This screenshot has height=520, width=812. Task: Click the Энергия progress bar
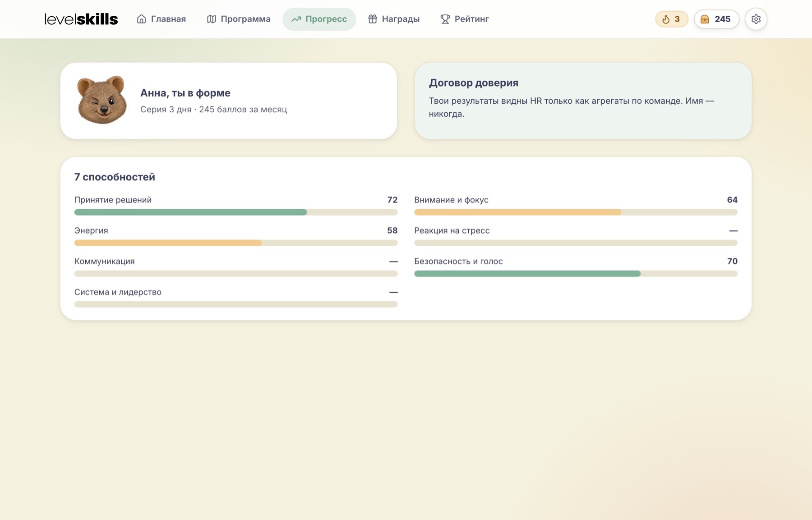(236, 243)
